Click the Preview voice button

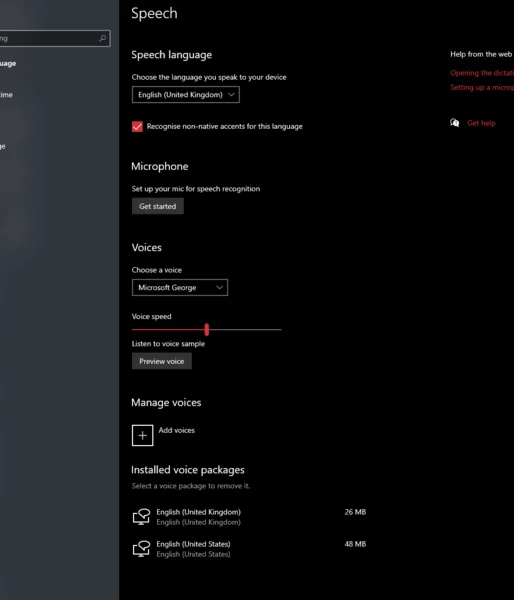[x=162, y=361]
